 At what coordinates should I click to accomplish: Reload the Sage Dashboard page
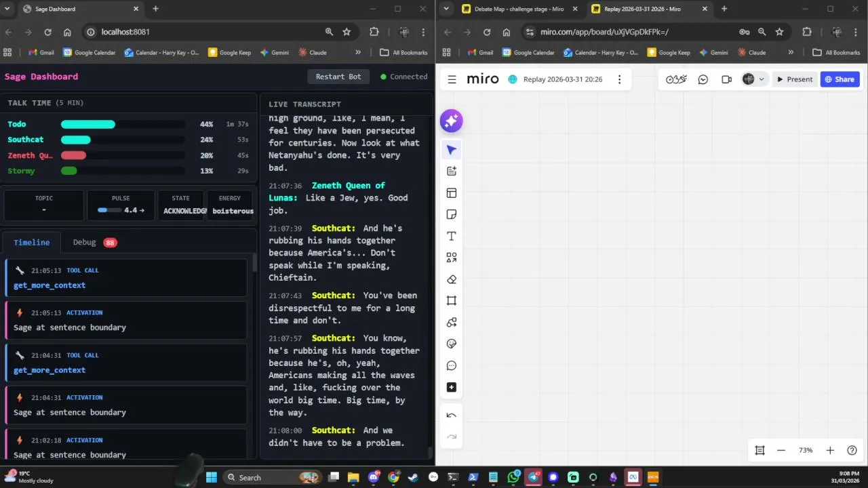[47, 32]
